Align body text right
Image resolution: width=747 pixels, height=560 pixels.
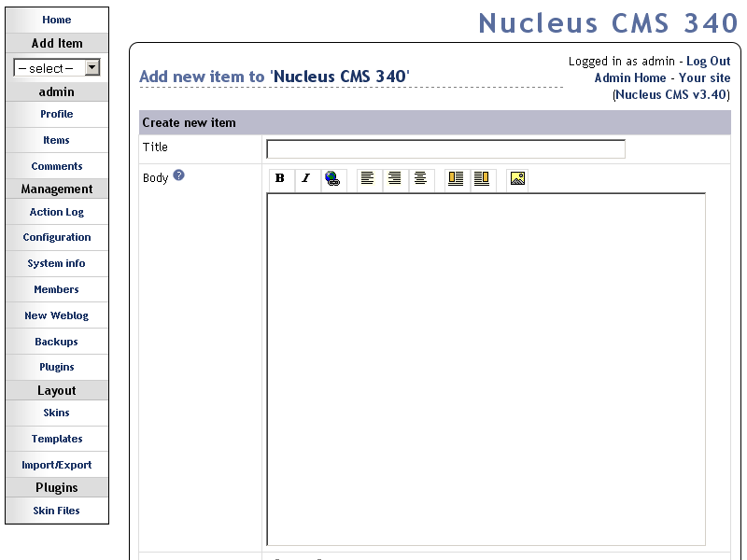coord(394,178)
